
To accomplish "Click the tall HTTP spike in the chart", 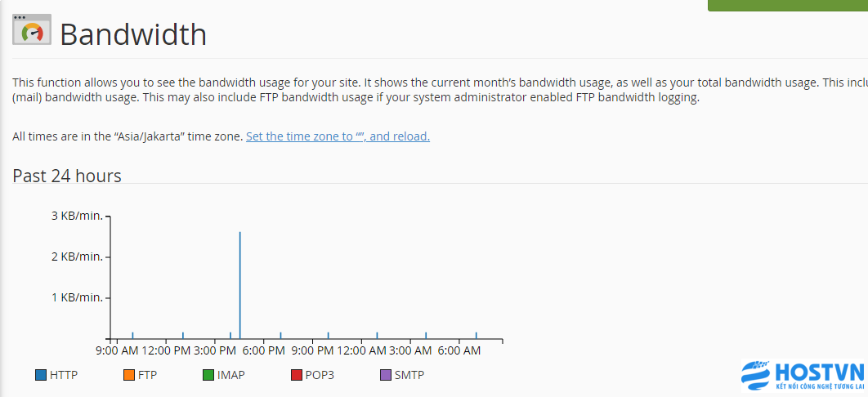I will coord(239,285).
